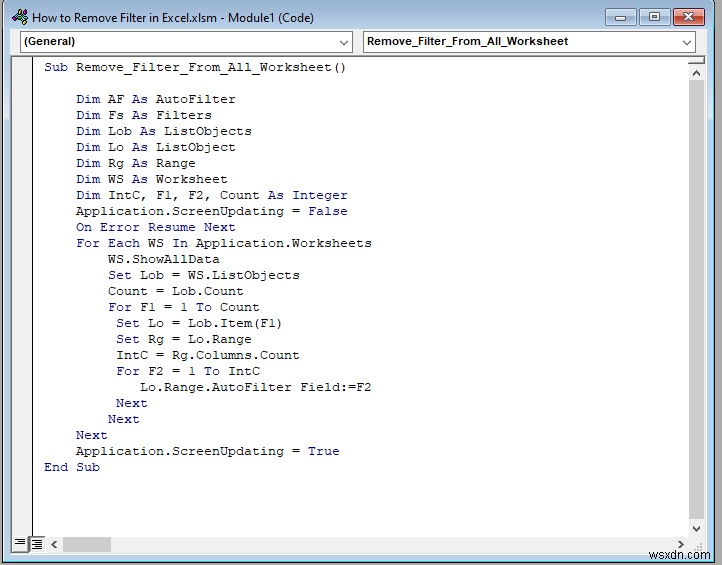Switch to Procedure View button

pos(20,544)
